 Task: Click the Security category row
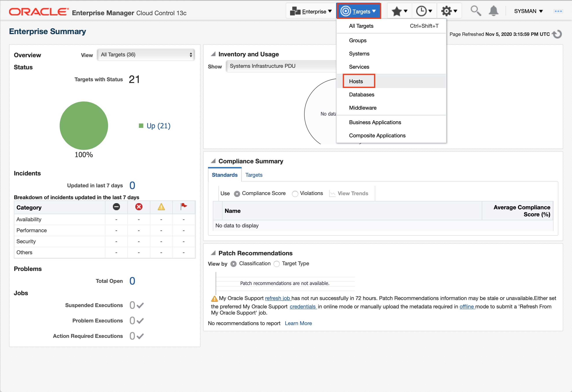pos(105,242)
